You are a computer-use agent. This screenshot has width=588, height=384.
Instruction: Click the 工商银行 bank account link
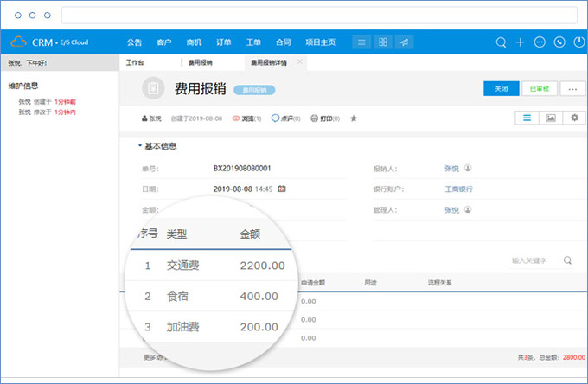click(x=457, y=189)
